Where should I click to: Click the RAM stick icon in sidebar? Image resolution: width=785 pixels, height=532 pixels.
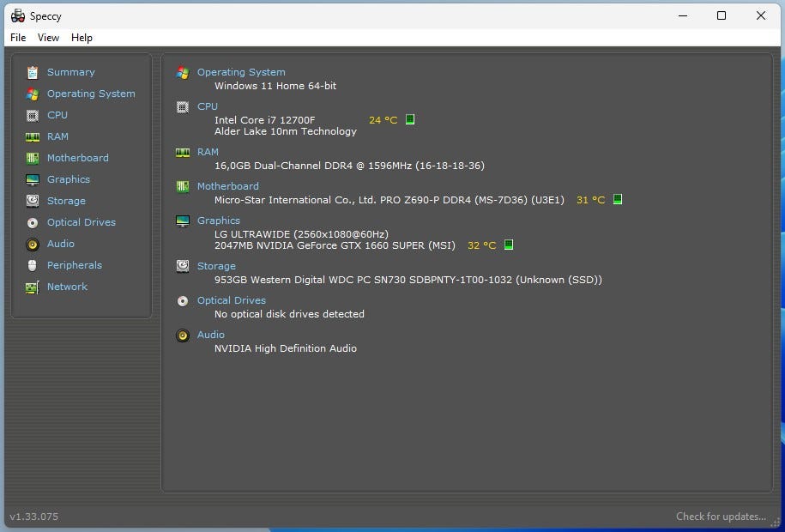click(33, 136)
